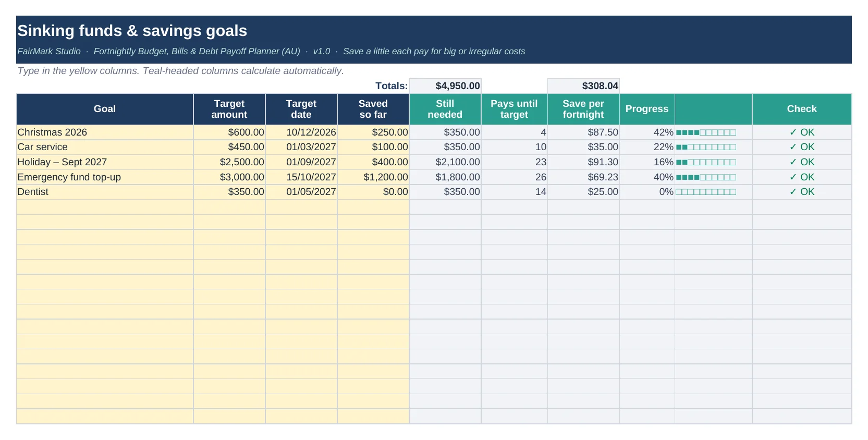Image resolution: width=868 pixels, height=440 pixels.
Task: Click target date 01/05/2027
Action: click(x=301, y=192)
